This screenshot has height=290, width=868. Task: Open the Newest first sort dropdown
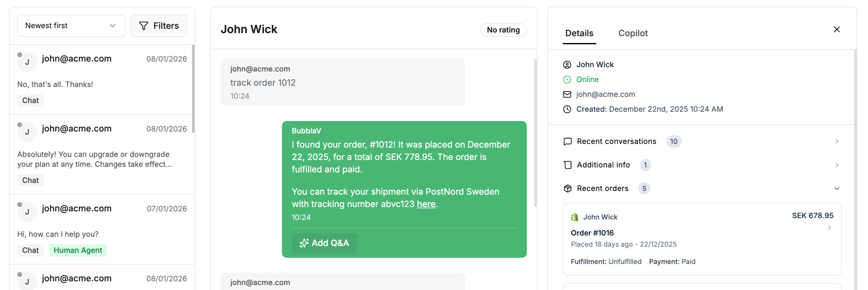(71, 26)
